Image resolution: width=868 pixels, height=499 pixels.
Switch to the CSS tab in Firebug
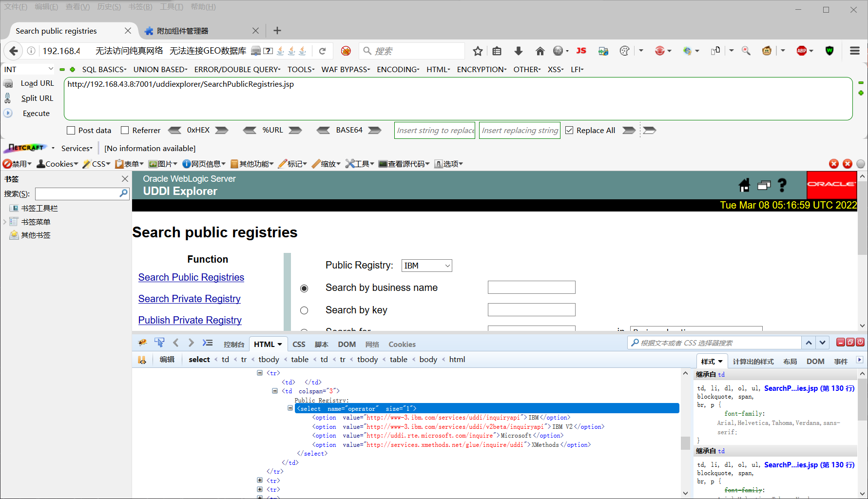(x=299, y=344)
